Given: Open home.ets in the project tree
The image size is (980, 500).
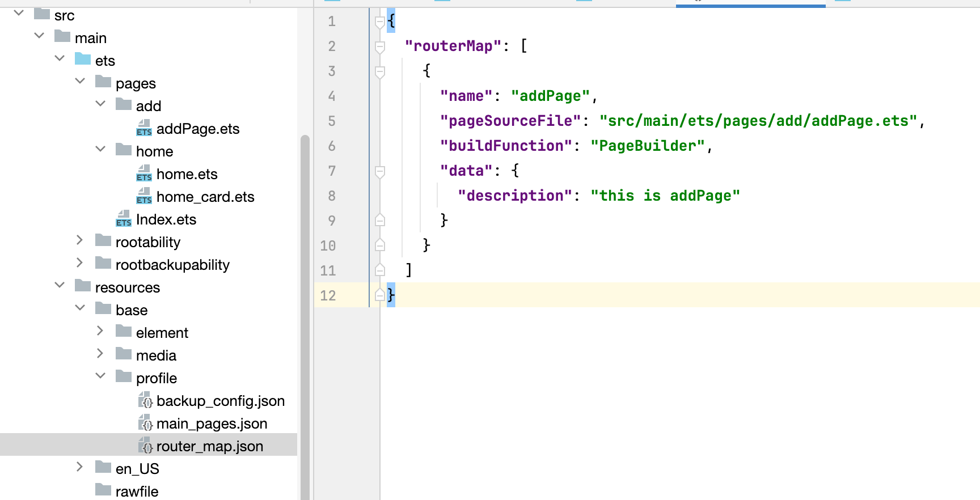Looking at the screenshot, I should pos(187,174).
